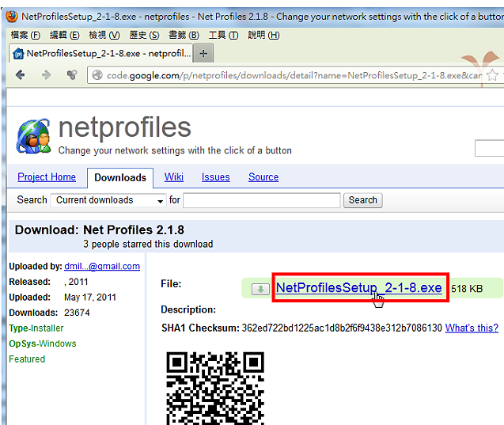Screen dimensions: 504x425
Task: Open the Source tab
Action: (x=263, y=176)
